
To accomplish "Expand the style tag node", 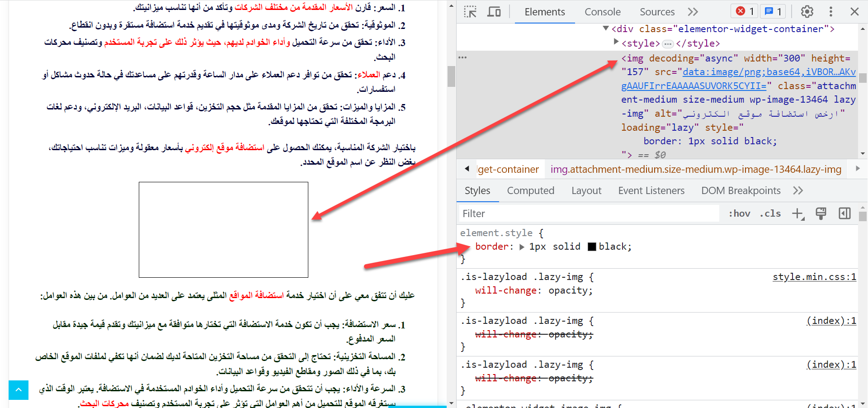I will pos(616,42).
